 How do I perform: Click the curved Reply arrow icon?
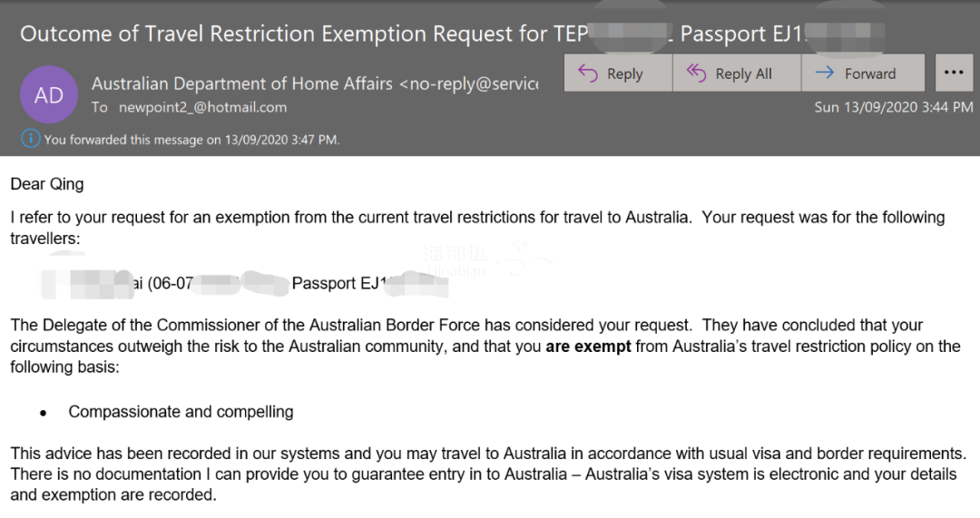pyautogui.click(x=587, y=73)
